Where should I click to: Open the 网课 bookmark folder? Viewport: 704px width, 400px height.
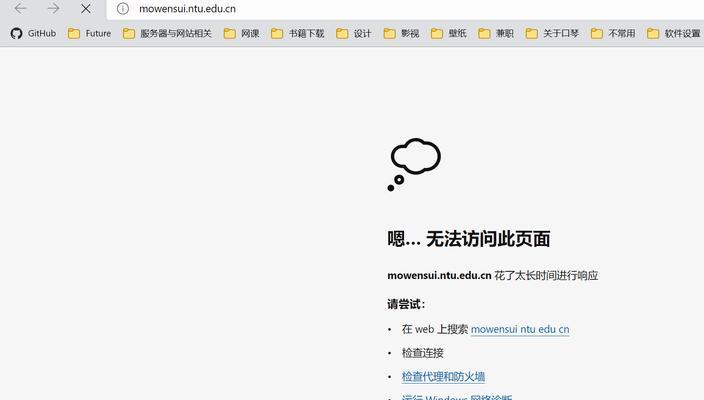tap(242, 33)
